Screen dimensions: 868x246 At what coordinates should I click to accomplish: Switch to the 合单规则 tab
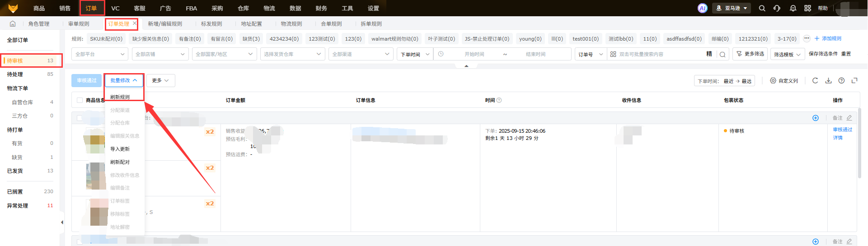(331, 23)
